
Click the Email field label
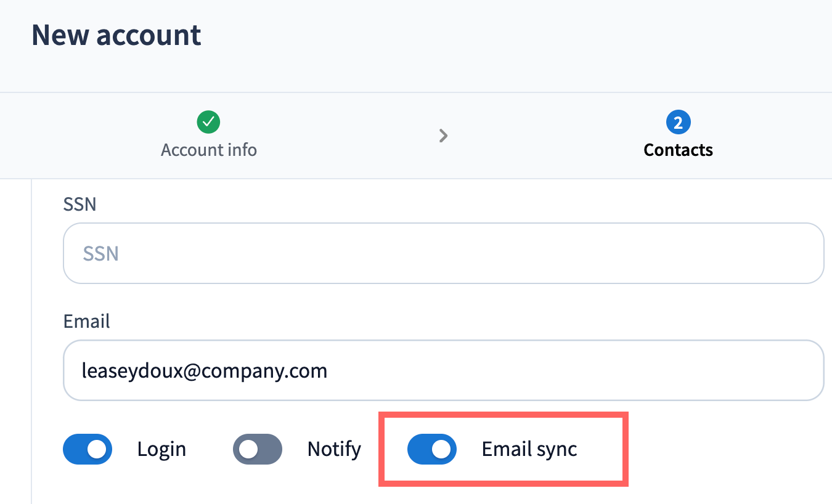(87, 322)
